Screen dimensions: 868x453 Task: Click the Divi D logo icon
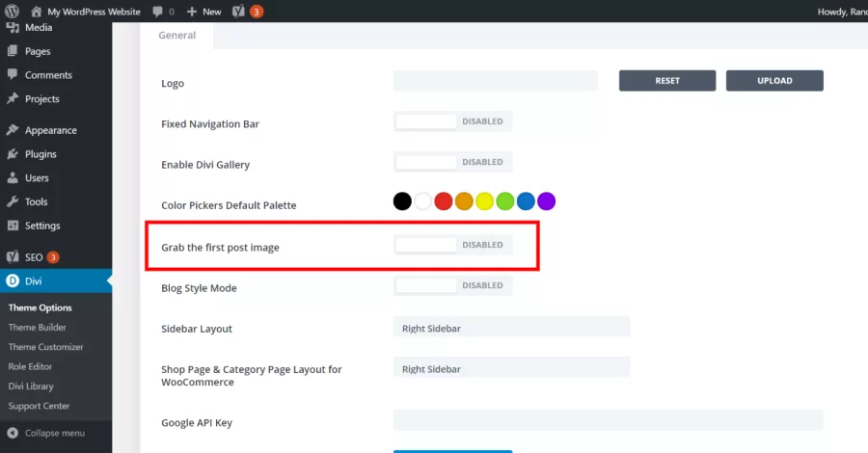[x=13, y=281]
